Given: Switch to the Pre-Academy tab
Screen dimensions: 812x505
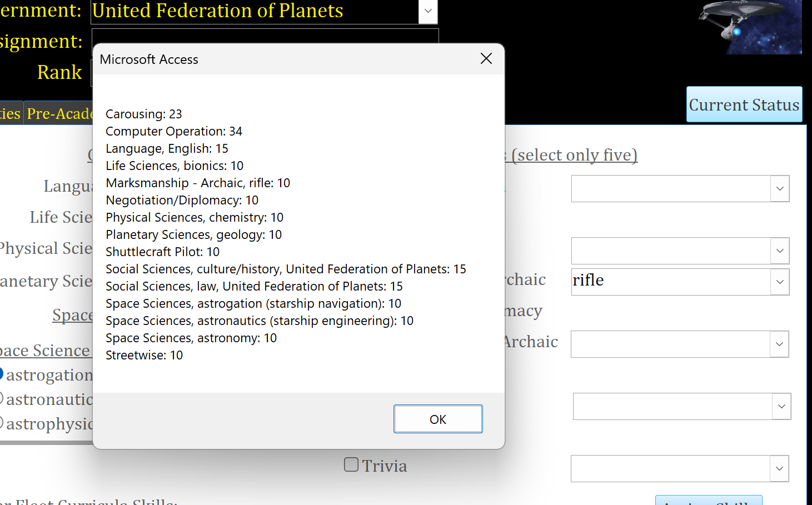Looking at the screenshot, I should (59, 113).
